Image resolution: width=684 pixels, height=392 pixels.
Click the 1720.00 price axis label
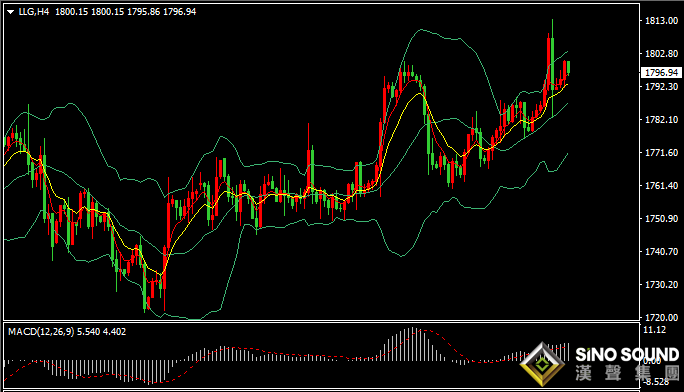[661, 317]
